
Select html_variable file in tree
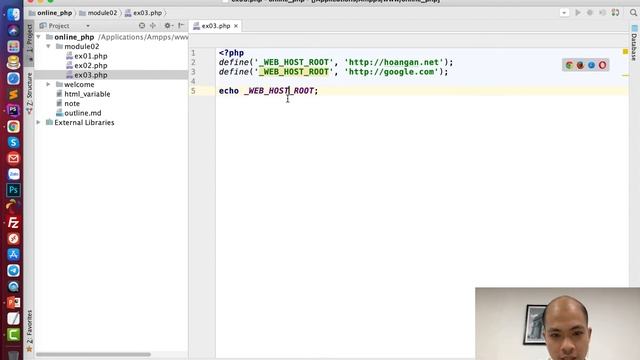pyautogui.click(x=87, y=94)
